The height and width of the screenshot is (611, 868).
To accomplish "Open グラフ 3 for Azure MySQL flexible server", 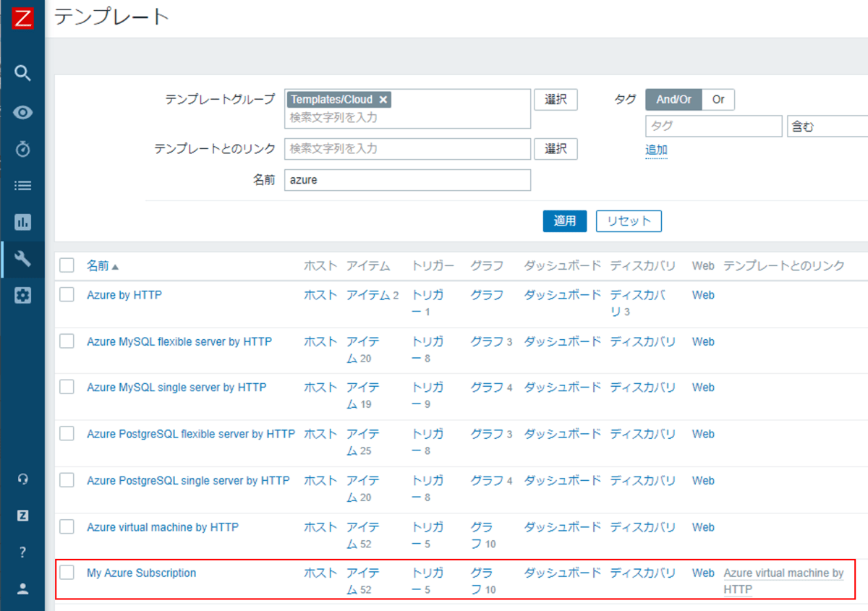I will pyautogui.click(x=491, y=341).
